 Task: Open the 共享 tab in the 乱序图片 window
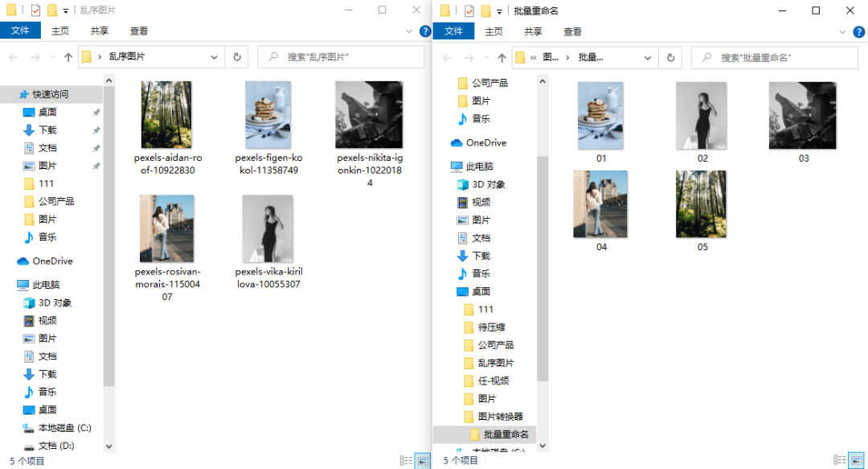(x=100, y=31)
